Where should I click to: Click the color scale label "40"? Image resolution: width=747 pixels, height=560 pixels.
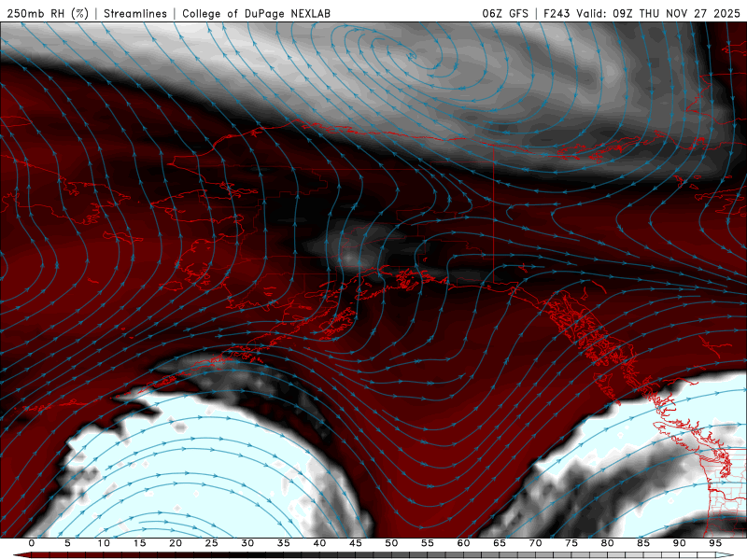click(x=319, y=543)
